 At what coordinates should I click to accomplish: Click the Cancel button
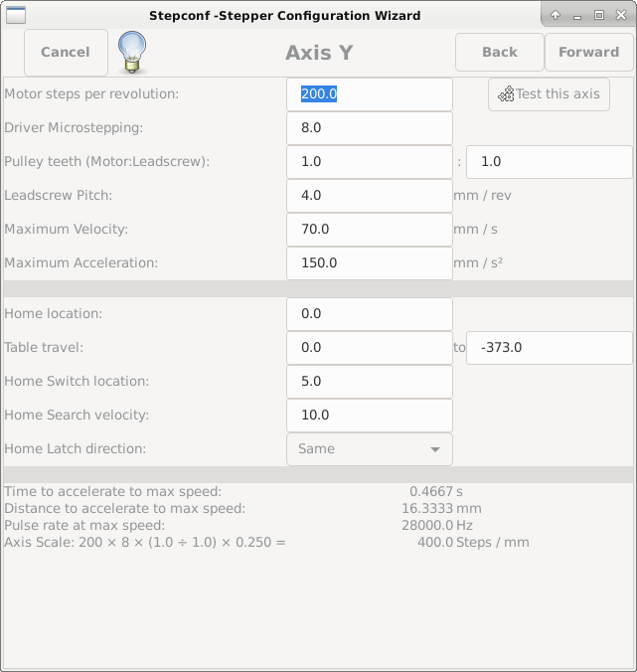[66, 53]
